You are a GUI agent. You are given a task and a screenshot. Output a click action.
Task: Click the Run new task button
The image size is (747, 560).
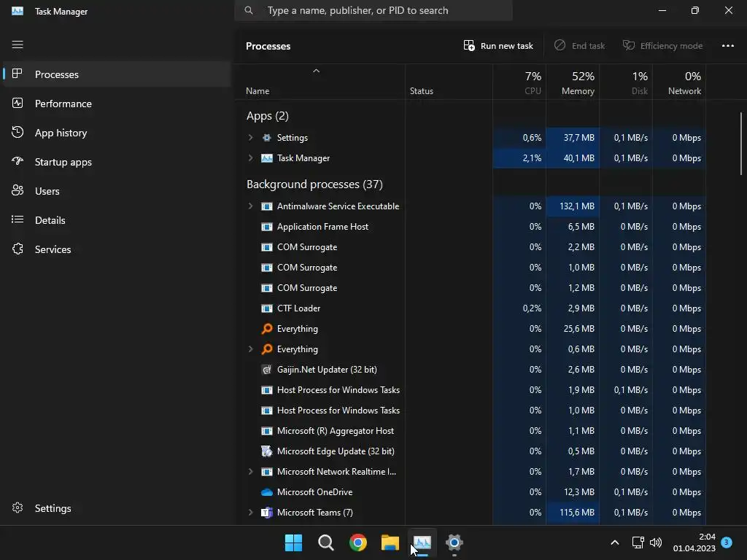[498, 46]
